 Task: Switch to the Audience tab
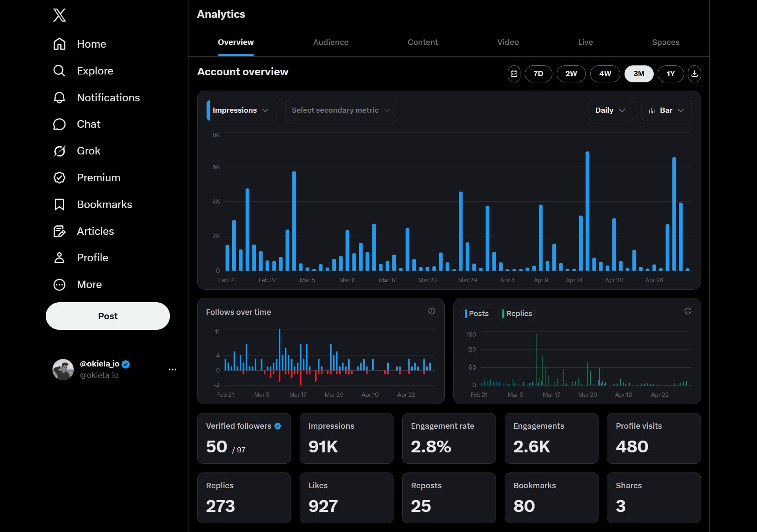tap(331, 43)
